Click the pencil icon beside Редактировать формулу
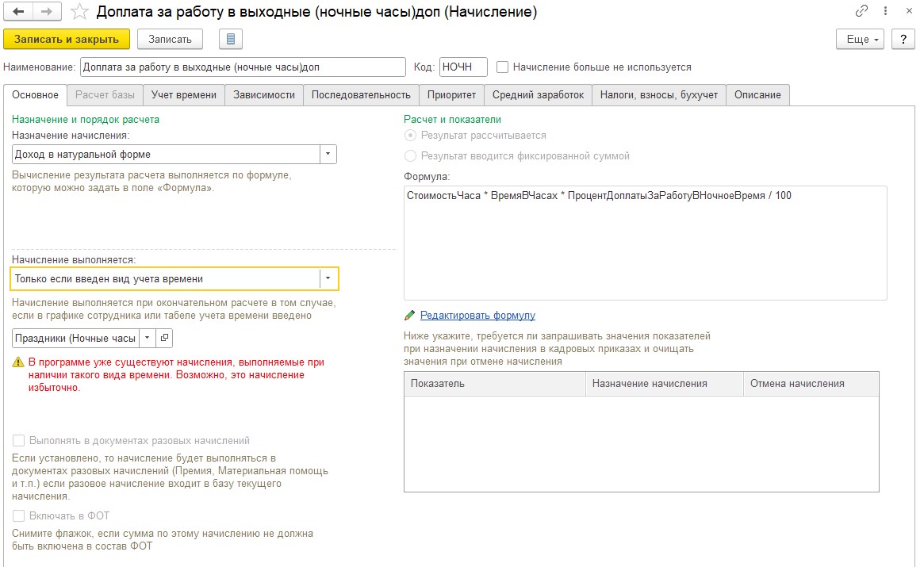The image size is (924, 567). (x=409, y=316)
